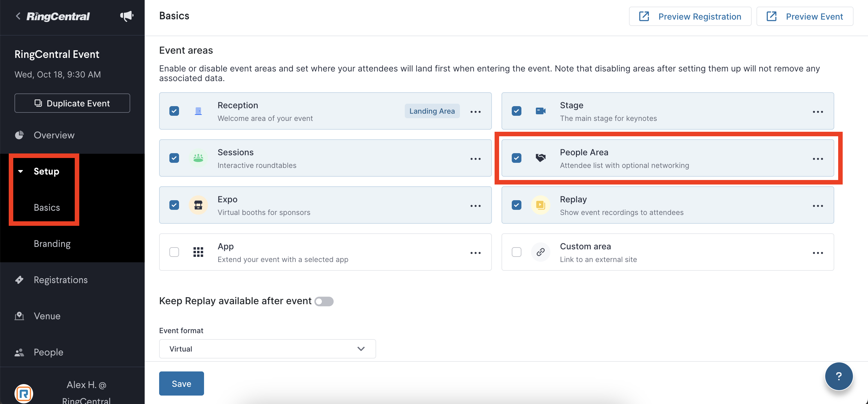This screenshot has width=868, height=404.
Task: Open the Custom area more options menu
Action: click(x=818, y=253)
